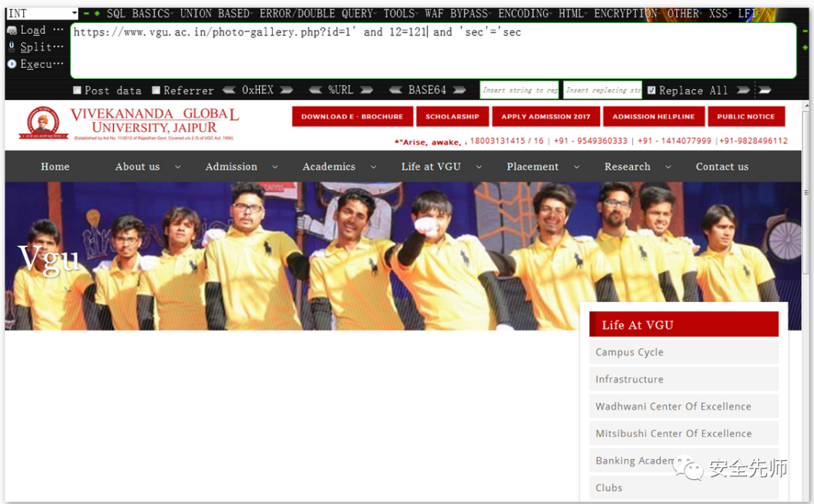
Task: Uncheck the Replace All checkbox
Action: click(651, 90)
